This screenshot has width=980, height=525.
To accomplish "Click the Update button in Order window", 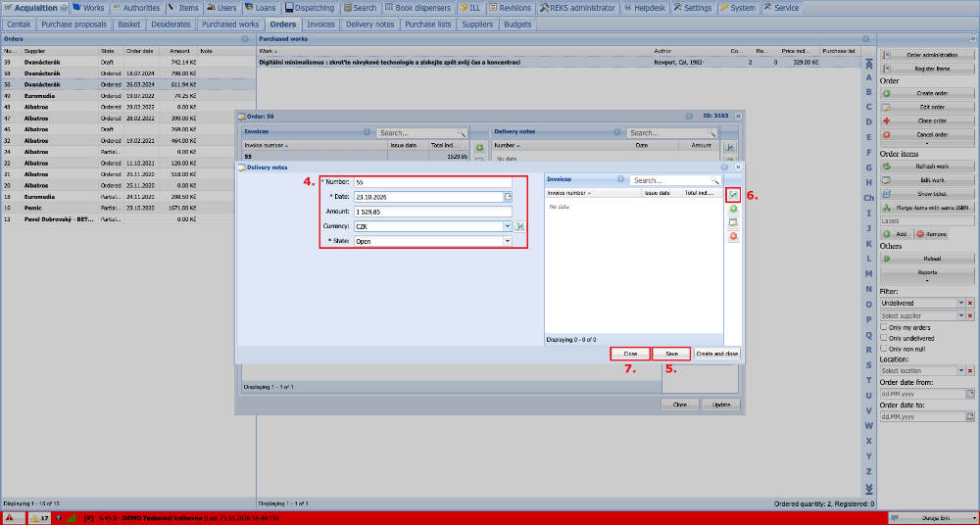I will point(721,405).
